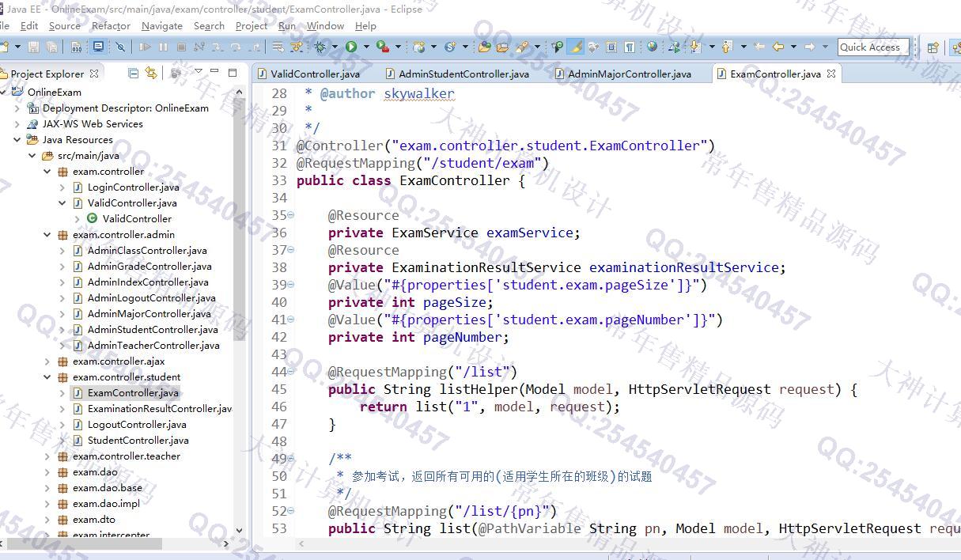Select StudentController.java in the tree

138,440
